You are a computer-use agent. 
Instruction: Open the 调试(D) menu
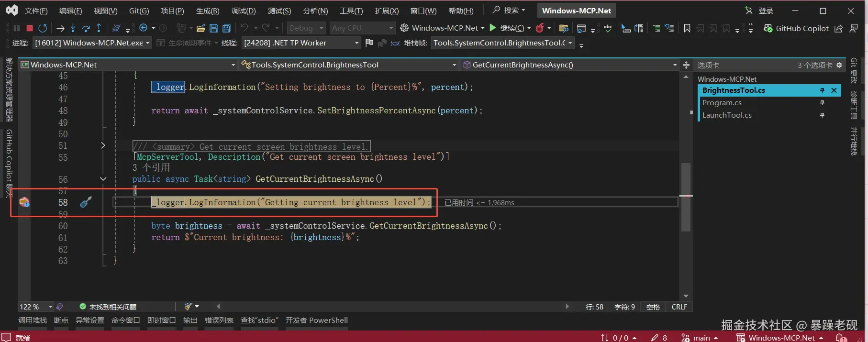tap(244, 11)
